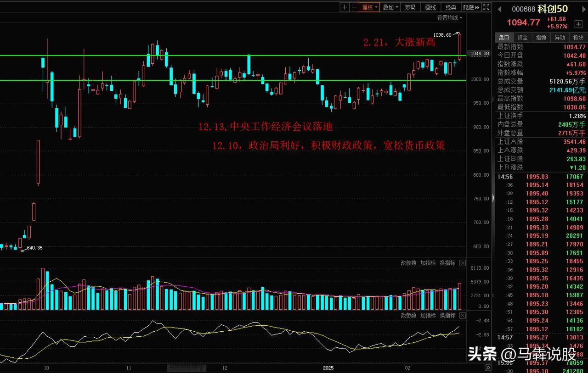Open the 筹码 chip distribution view
Viewport: 588px width, 373px height.
click(x=410, y=7)
